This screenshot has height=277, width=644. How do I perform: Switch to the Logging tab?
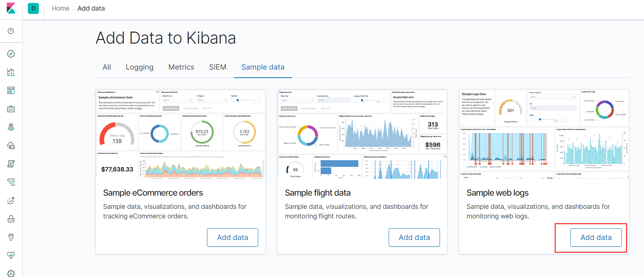click(140, 67)
